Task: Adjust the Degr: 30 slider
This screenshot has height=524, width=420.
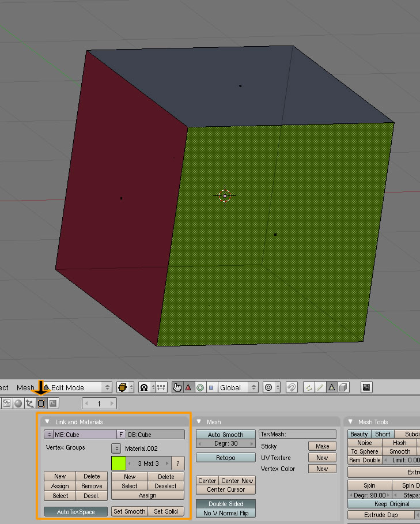Action: pos(226,443)
